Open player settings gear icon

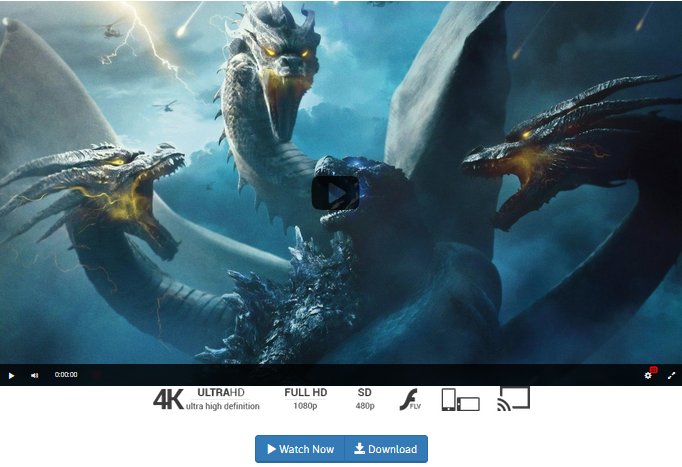[x=648, y=375]
